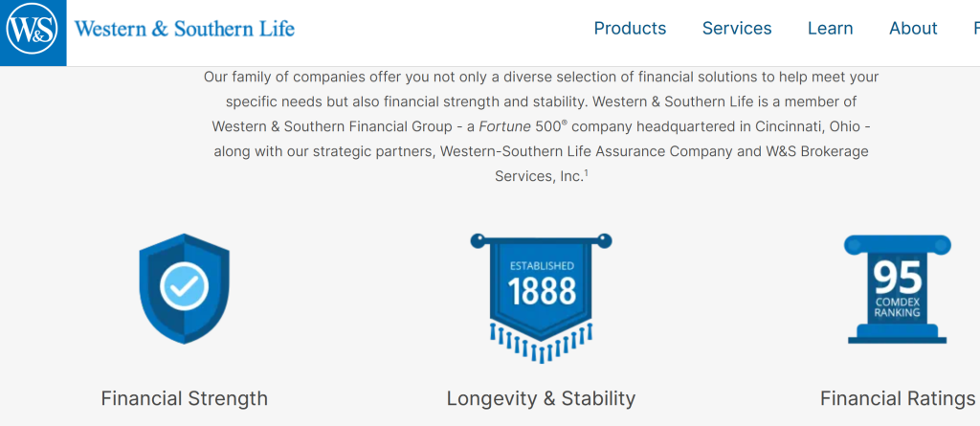The width and height of the screenshot is (980, 426).
Task: Select the Financial Strength heading
Action: click(185, 398)
